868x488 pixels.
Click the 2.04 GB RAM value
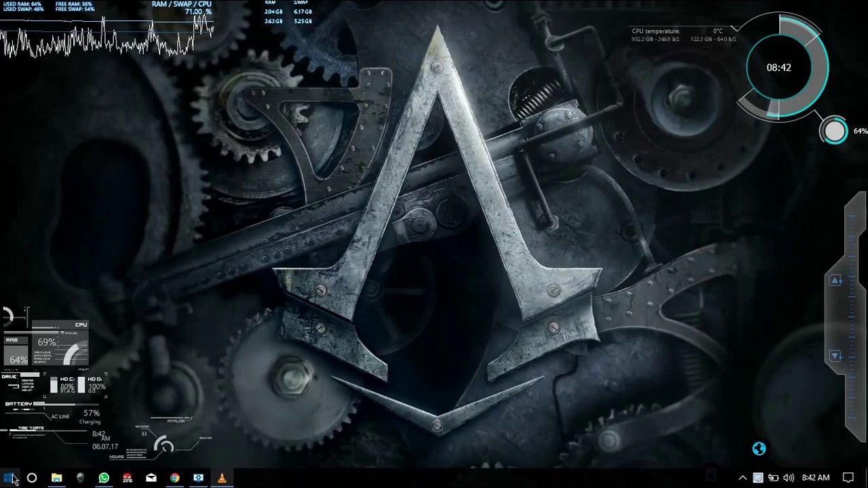click(273, 12)
